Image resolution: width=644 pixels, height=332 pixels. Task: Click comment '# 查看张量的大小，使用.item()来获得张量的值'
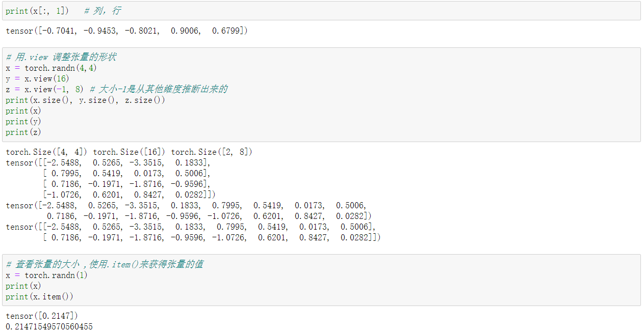point(105,264)
